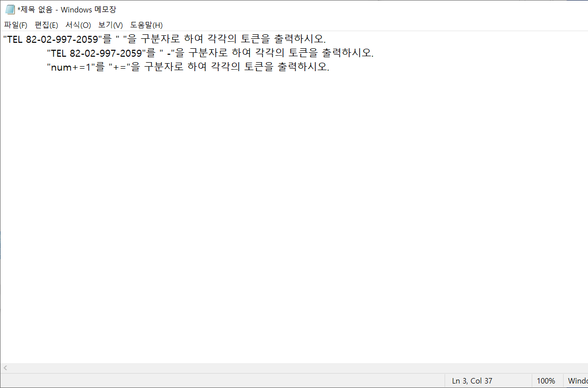Viewport: 588px width, 388px height.
Task: Click the 100% zoom status indicator
Action: pos(547,381)
